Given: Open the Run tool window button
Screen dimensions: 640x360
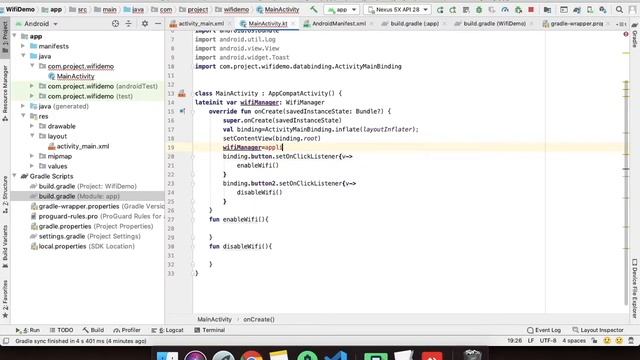Looking at the screenshot, I should pyautogui.click(x=28, y=330).
